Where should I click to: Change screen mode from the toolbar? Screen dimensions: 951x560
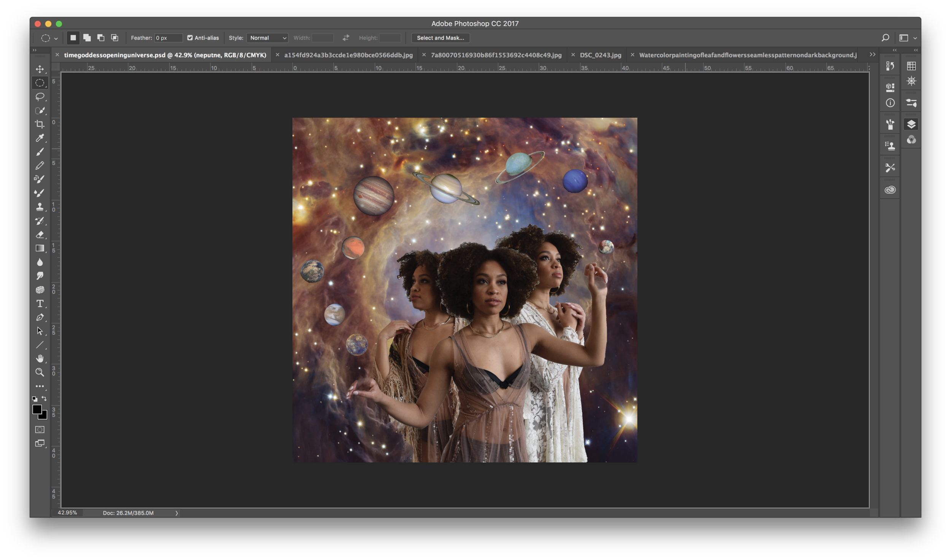coord(40,443)
